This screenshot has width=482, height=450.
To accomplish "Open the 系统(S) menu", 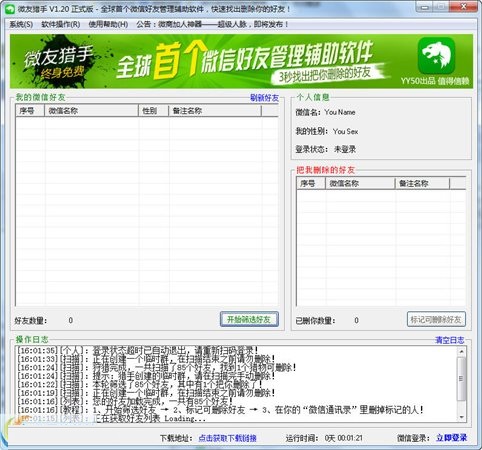I will click(x=21, y=24).
